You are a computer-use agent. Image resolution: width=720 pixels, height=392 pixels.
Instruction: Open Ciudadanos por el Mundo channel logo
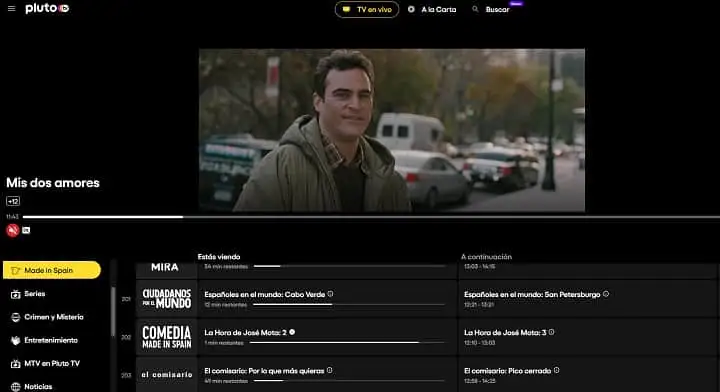point(166,299)
